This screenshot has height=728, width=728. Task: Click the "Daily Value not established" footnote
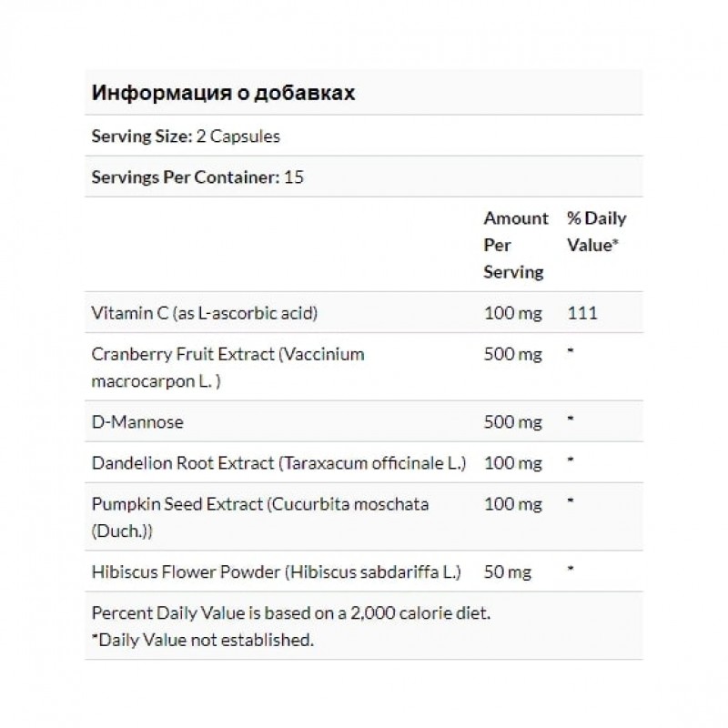202,640
